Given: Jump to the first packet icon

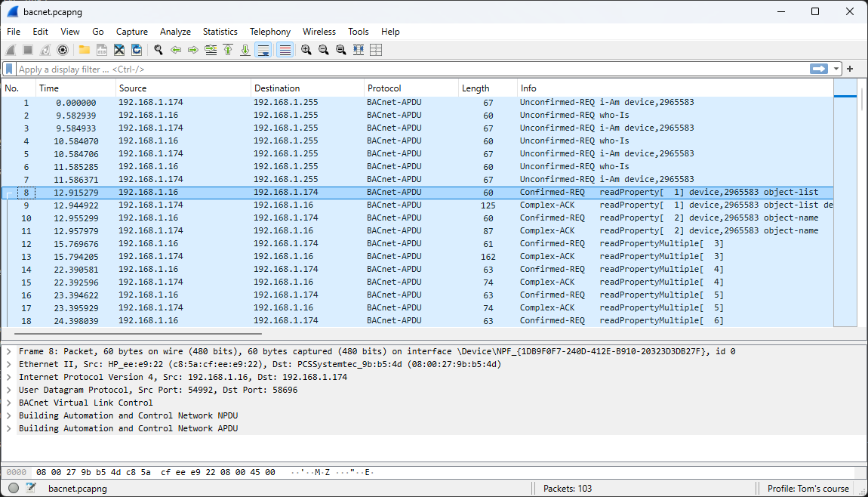Looking at the screenshot, I should (228, 50).
